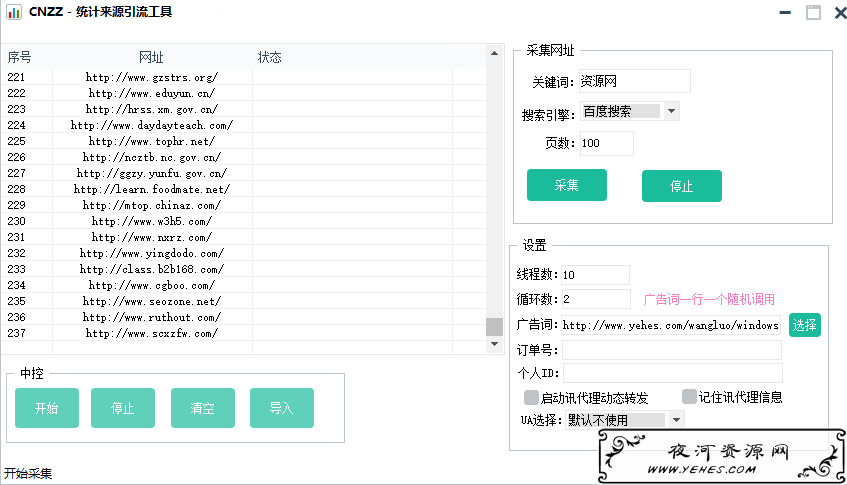Select row http://ncztb.nc.gov.cn/
The width and height of the screenshot is (847, 485).
pos(243,157)
